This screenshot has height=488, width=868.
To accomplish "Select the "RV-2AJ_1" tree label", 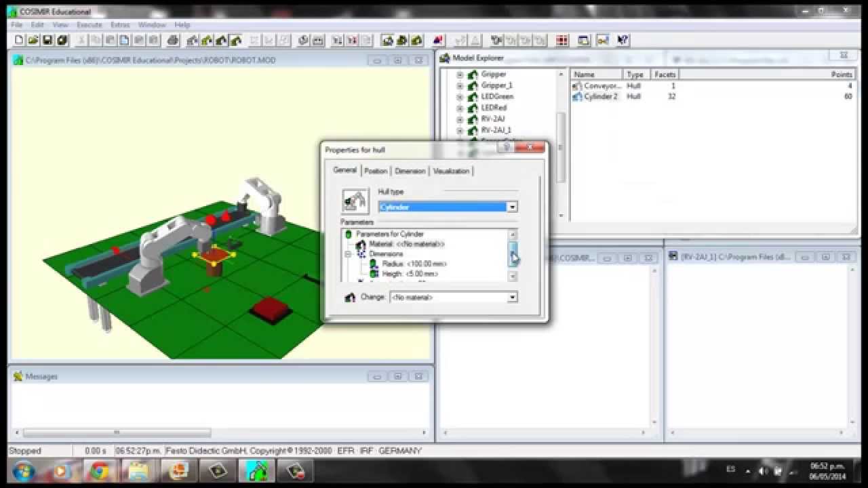I will click(496, 130).
